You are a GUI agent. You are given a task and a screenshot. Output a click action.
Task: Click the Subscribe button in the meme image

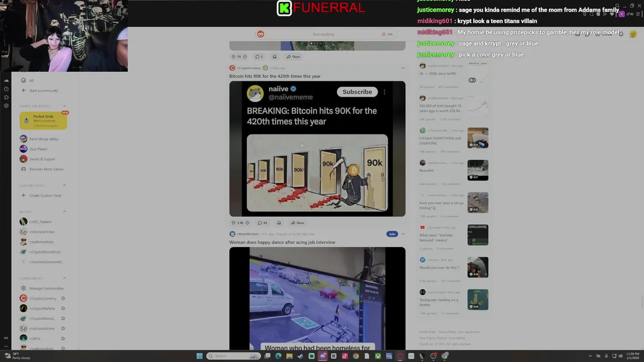(357, 92)
